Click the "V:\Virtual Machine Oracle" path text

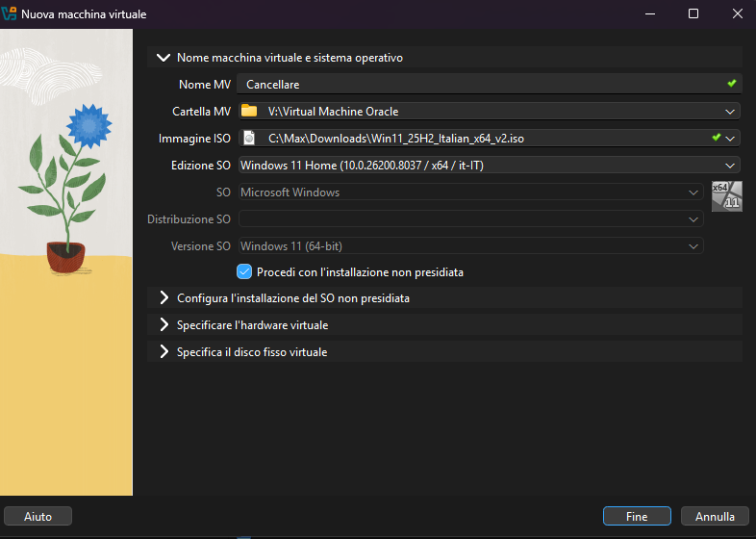coord(333,112)
